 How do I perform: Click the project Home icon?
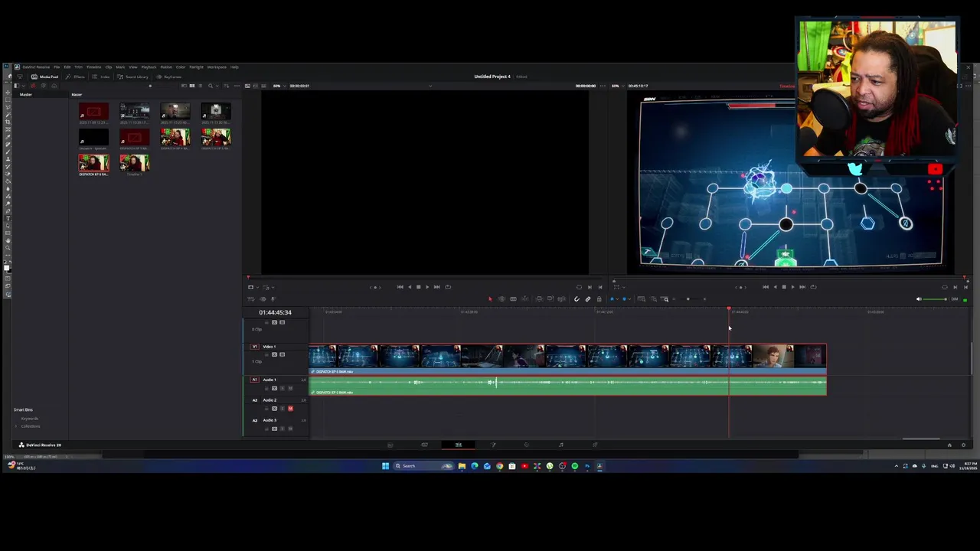pyautogui.click(x=949, y=445)
